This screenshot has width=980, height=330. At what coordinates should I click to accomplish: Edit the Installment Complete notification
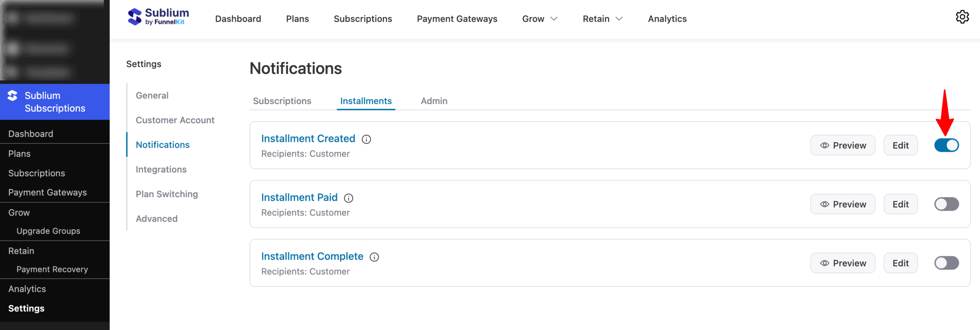pyautogui.click(x=900, y=263)
